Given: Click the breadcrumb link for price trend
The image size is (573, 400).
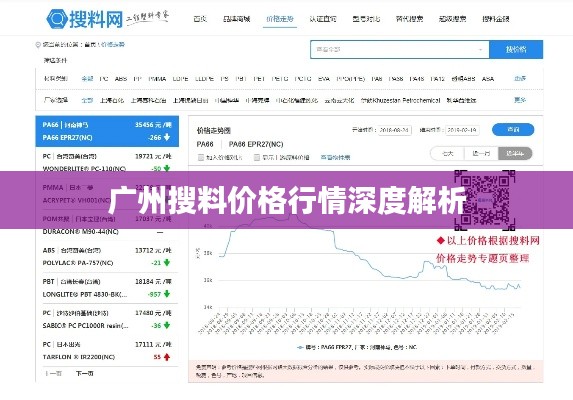Looking at the screenshot, I should point(113,45).
